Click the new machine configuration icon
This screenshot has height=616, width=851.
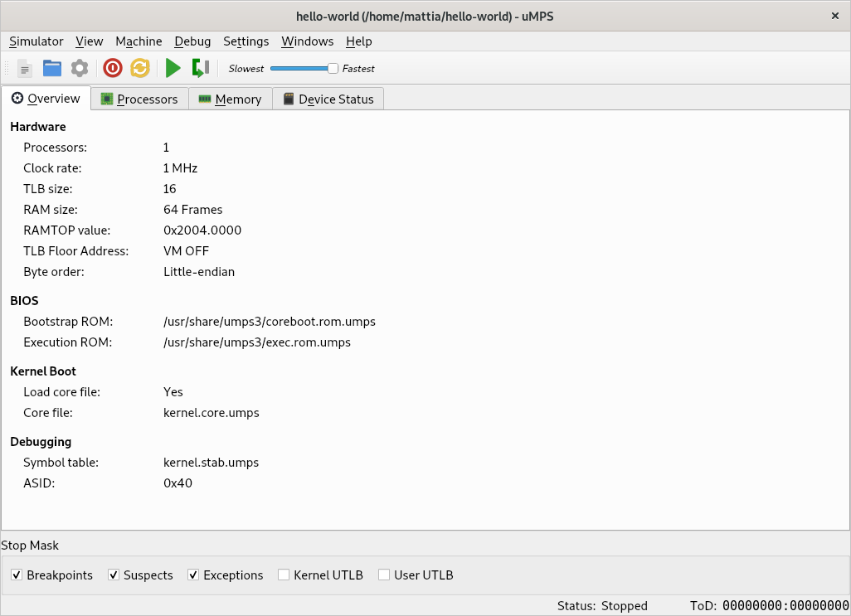point(25,69)
